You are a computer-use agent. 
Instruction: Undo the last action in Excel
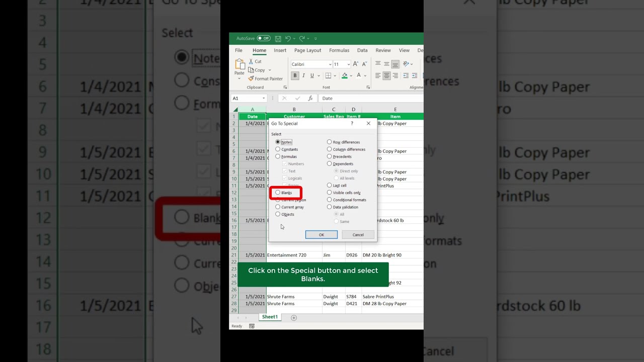coord(288,39)
